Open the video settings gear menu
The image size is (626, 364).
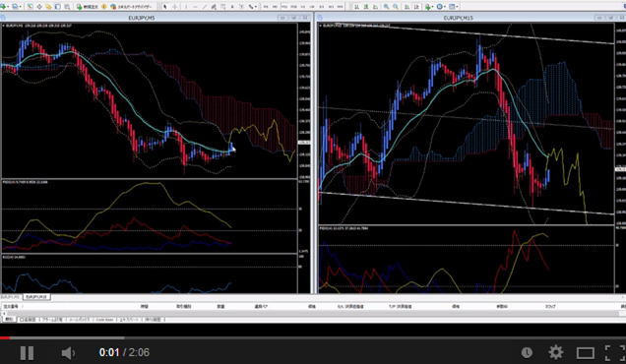[556, 352]
